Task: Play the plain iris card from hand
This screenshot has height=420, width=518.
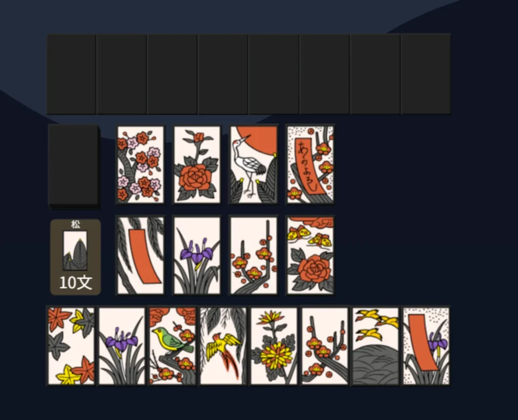Action: [122, 346]
